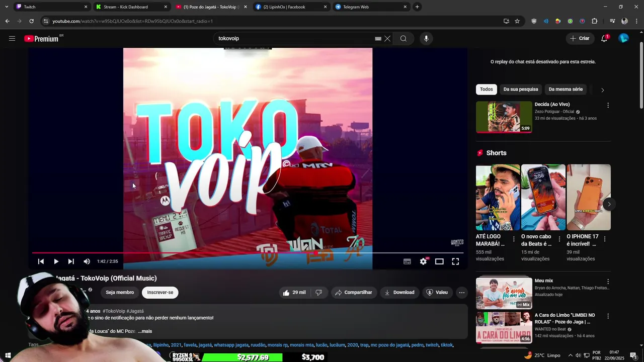Open Chrome three-dot menu

point(637,21)
